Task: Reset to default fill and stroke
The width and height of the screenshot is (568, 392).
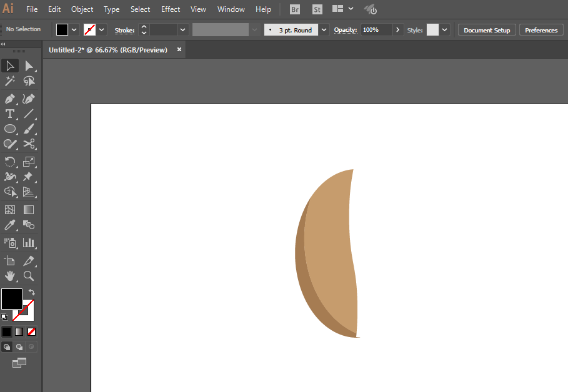Action: click(x=4, y=317)
